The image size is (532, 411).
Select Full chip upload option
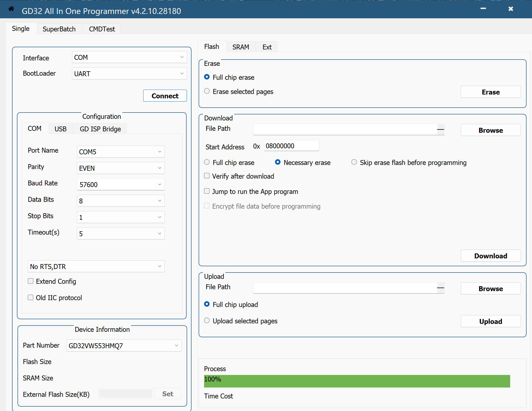[231, 304]
